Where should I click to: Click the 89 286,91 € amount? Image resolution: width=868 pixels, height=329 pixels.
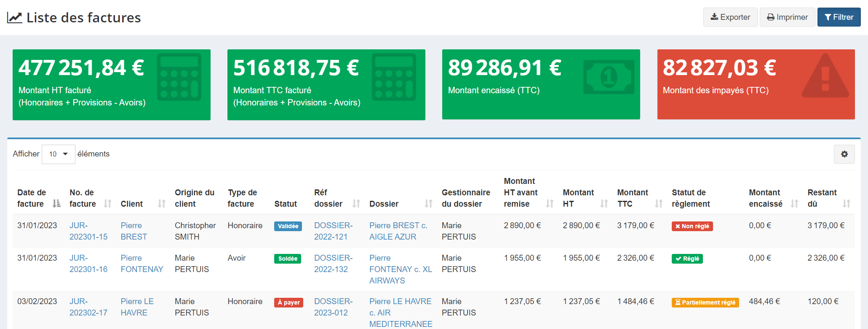click(x=505, y=68)
